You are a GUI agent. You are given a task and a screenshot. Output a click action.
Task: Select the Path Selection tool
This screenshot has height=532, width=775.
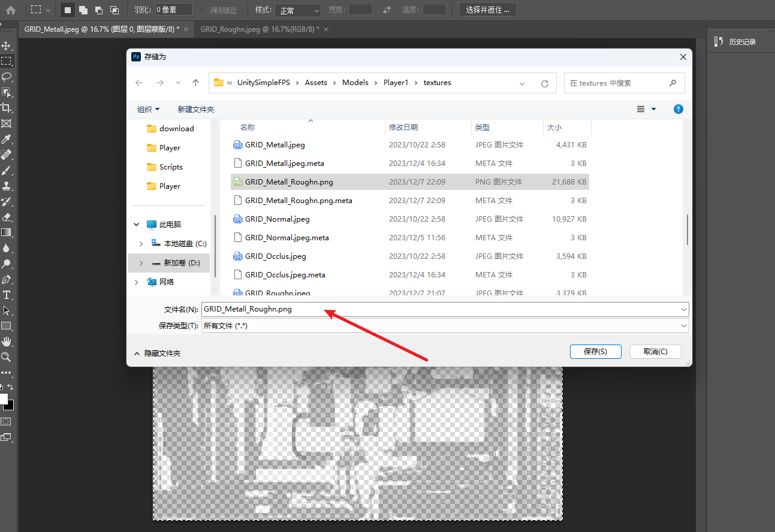(7, 310)
